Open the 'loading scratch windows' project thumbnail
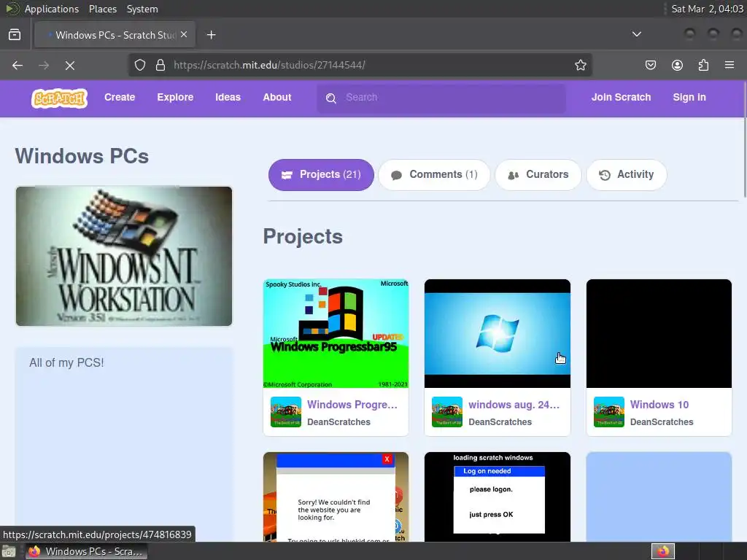This screenshot has height=560, width=747. [x=497, y=497]
